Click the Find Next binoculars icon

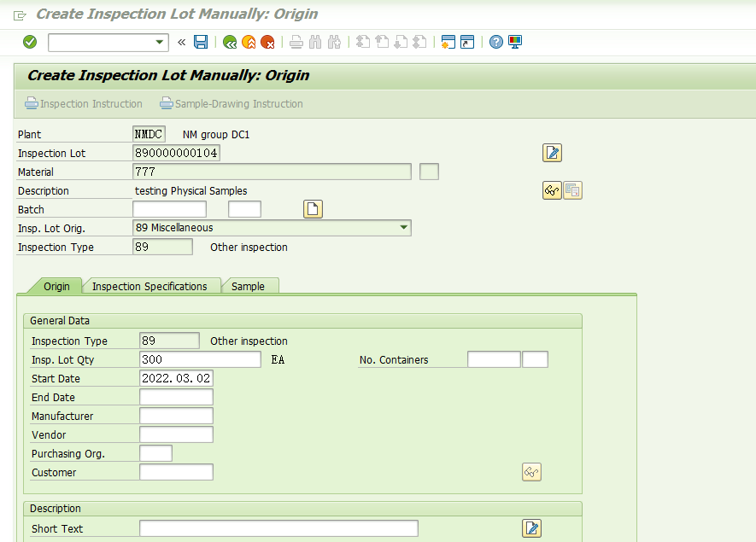(334, 43)
